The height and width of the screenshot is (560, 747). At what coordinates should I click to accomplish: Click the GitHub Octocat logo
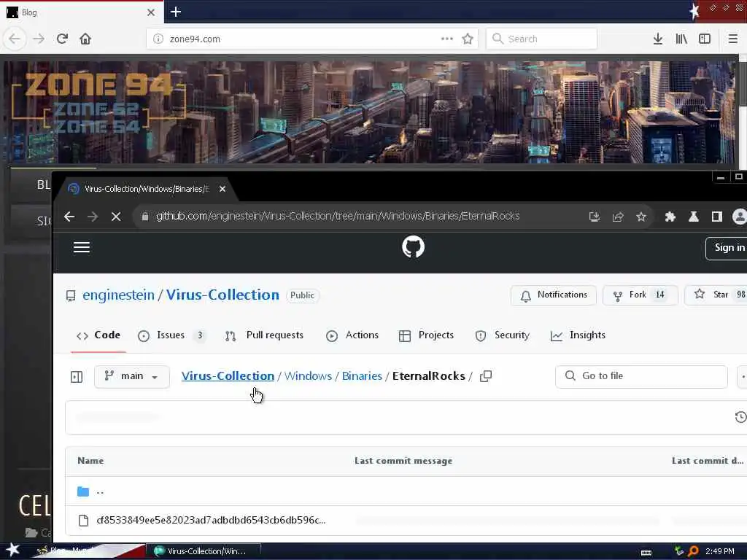click(413, 247)
